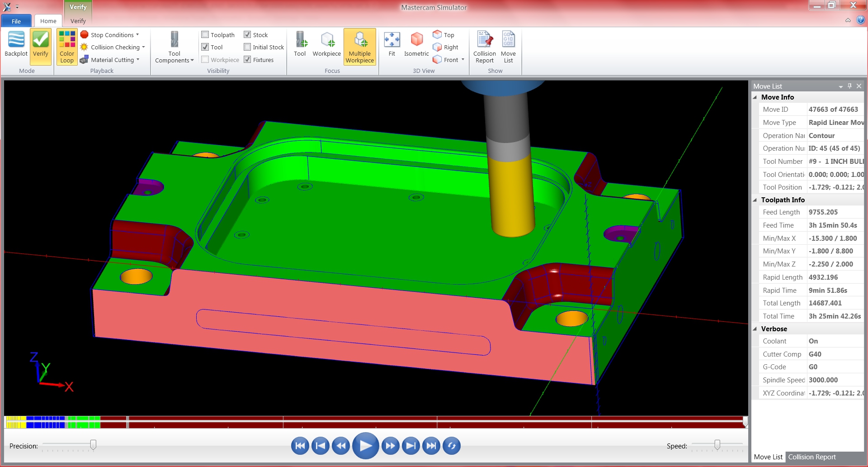
Task: Click timeline end position marker
Action: [x=745, y=422]
